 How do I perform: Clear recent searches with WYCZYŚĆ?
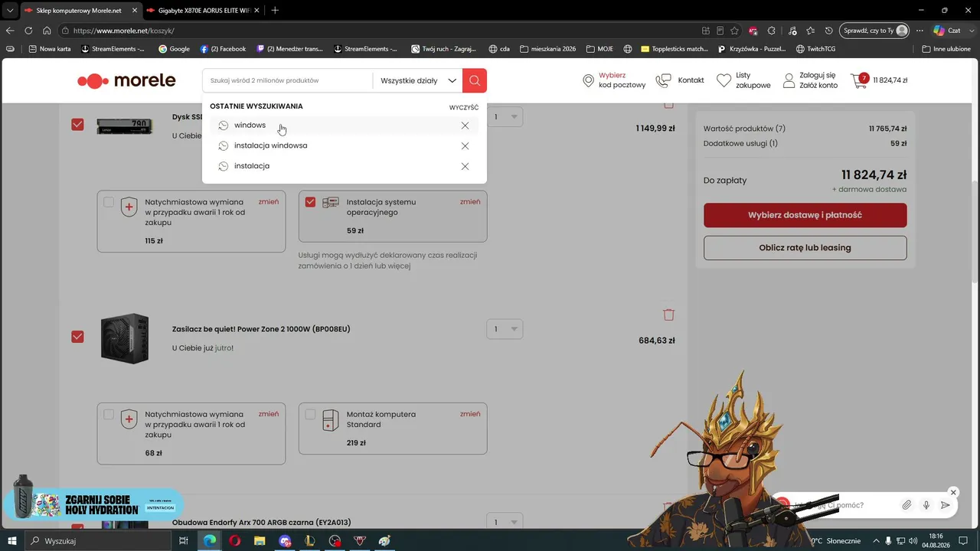point(464,108)
